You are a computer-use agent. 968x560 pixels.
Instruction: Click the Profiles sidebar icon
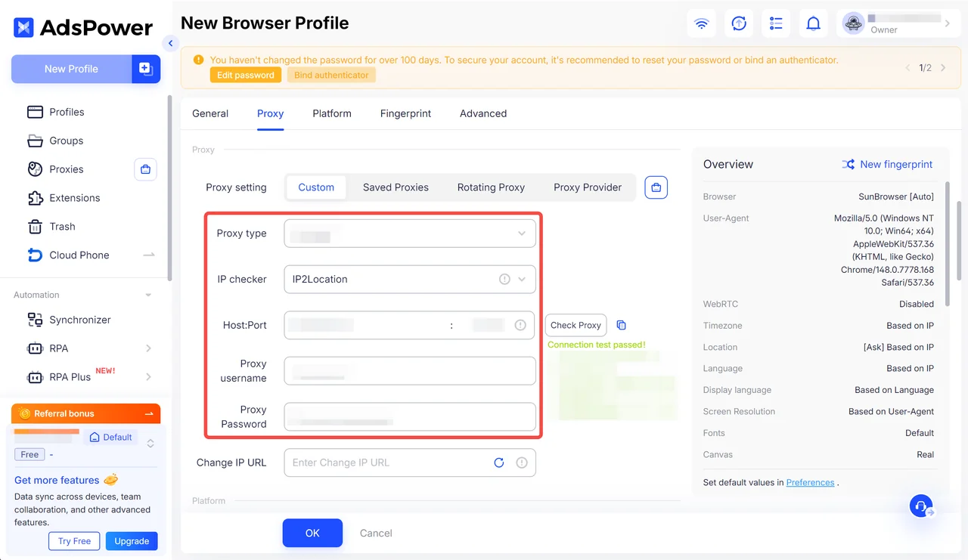(x=35, y=112)
